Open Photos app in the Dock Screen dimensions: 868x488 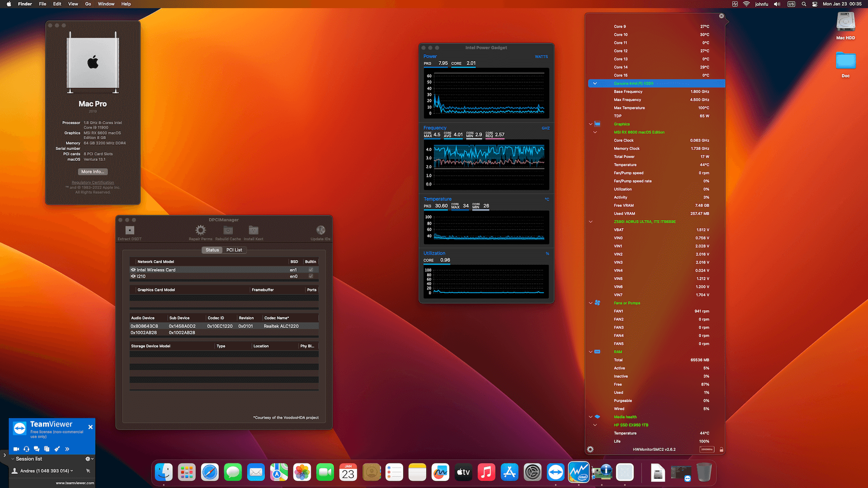pos(302,473)
